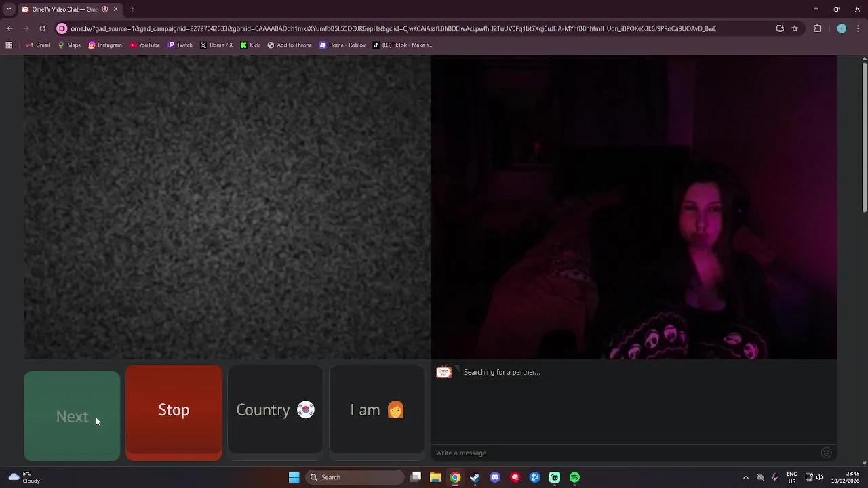Image resolution: width=868 pixels, height=488 pixels.
Task: Open the emoji picker in the chat box
Action: click(x=826, y=453)
